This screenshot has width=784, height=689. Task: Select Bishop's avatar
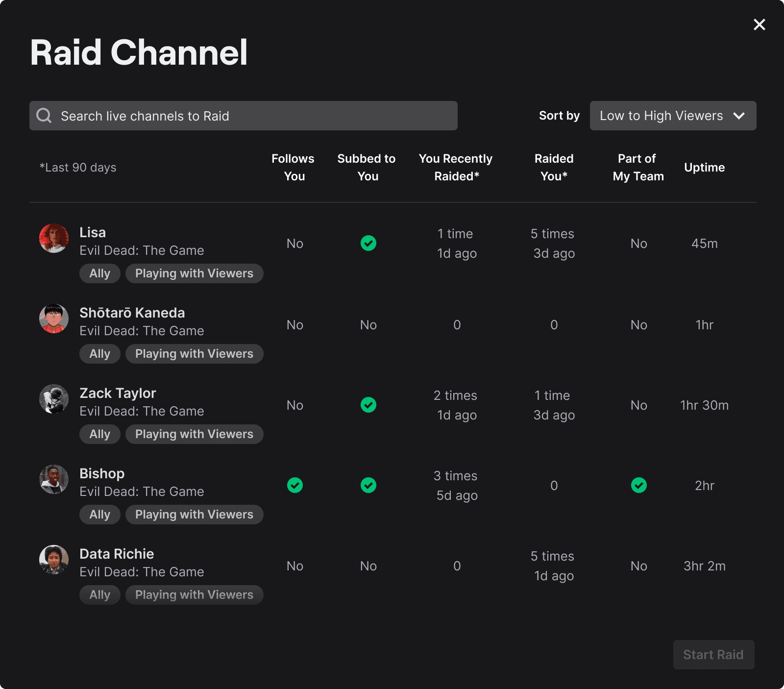(x=54, y=479)
